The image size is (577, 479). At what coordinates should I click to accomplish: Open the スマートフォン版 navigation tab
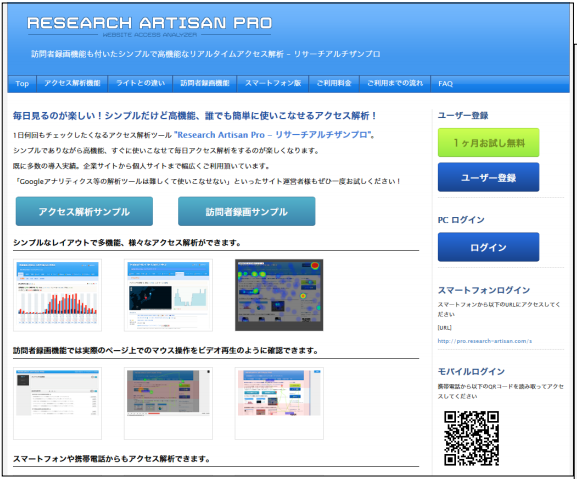pyautogui.click(x=273, y=84)
